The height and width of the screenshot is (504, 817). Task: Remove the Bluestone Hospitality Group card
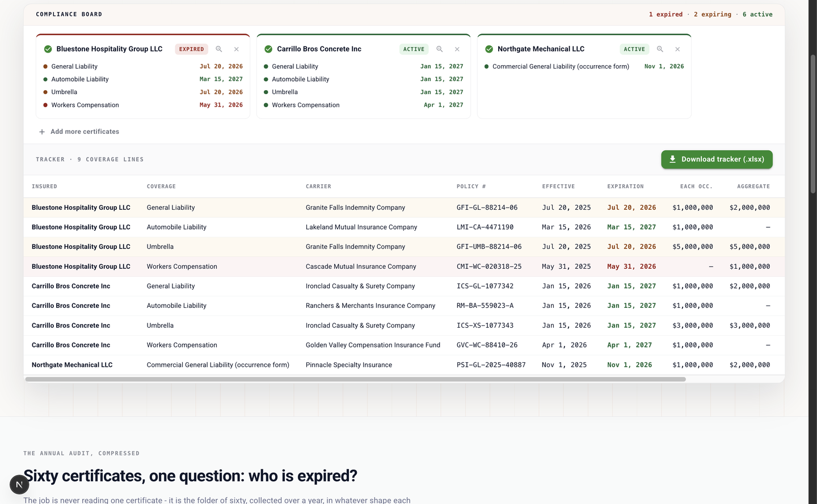pyautogui.click(x=237, y=49)
